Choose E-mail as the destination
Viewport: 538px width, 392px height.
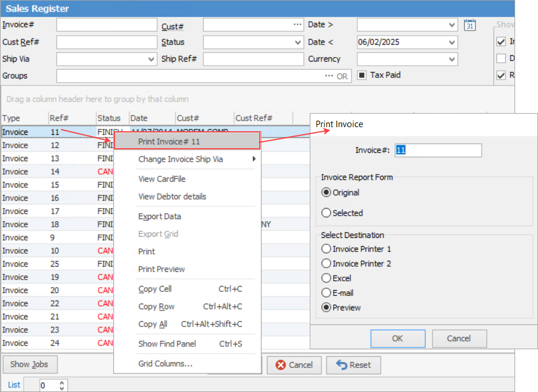(327, 293)
